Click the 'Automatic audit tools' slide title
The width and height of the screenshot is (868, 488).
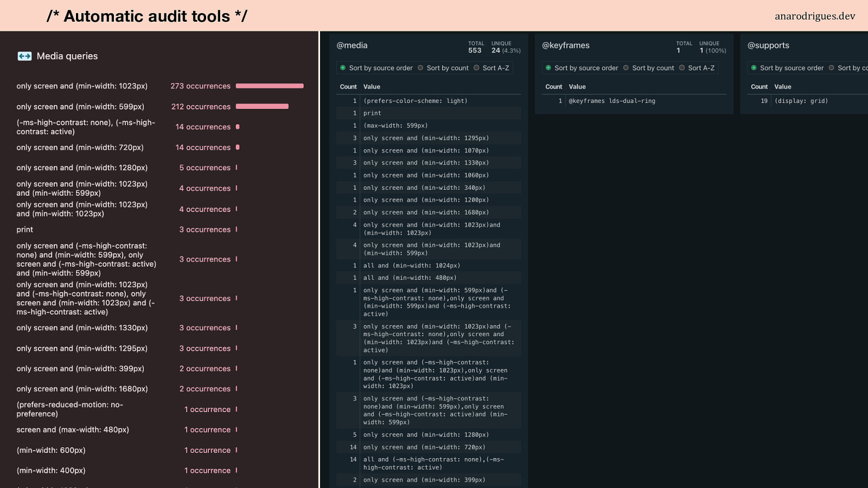pyautogui.click(x=147, y=16)
